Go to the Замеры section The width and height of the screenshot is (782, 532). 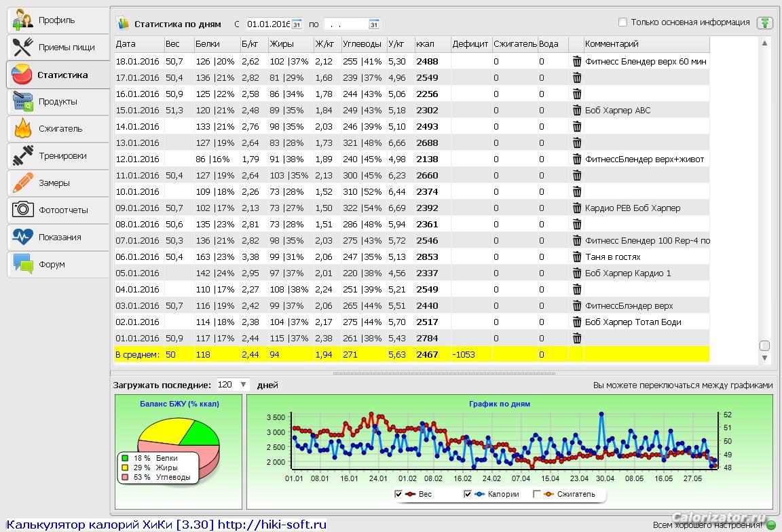click(x=58, y=183)
